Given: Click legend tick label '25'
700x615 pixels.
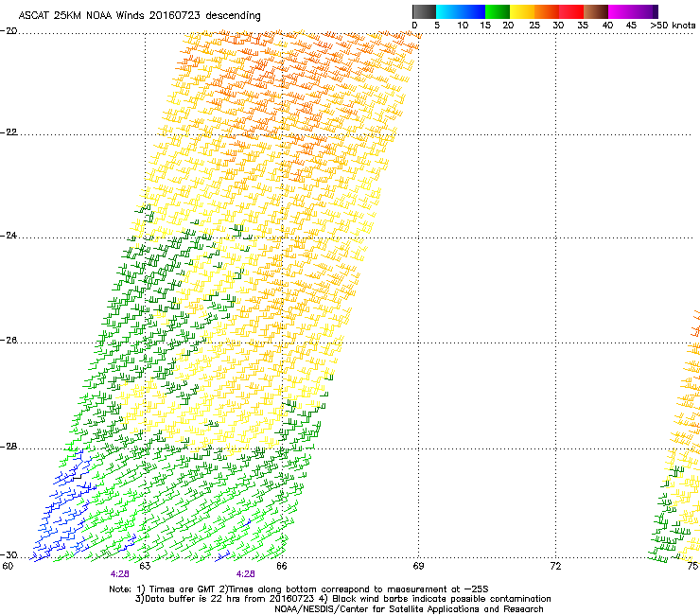Looking at the screenshot, I should pyautogui.click(x=534, y=26).
